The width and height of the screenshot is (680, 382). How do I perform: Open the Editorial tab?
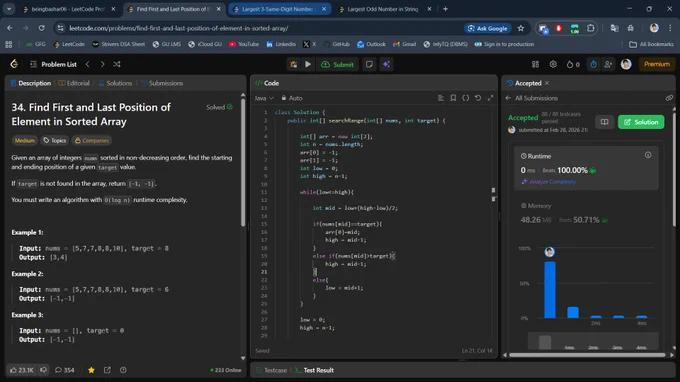click(x=74, y=83)
